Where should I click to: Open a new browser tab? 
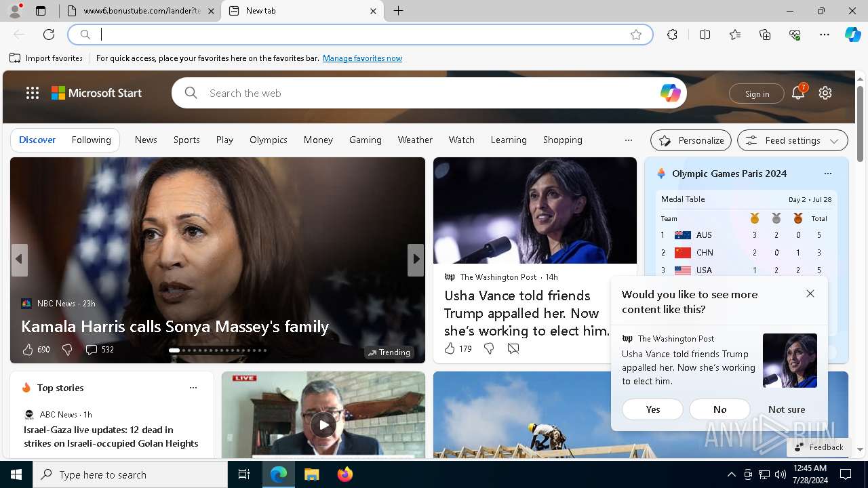(x=399, y=11)
